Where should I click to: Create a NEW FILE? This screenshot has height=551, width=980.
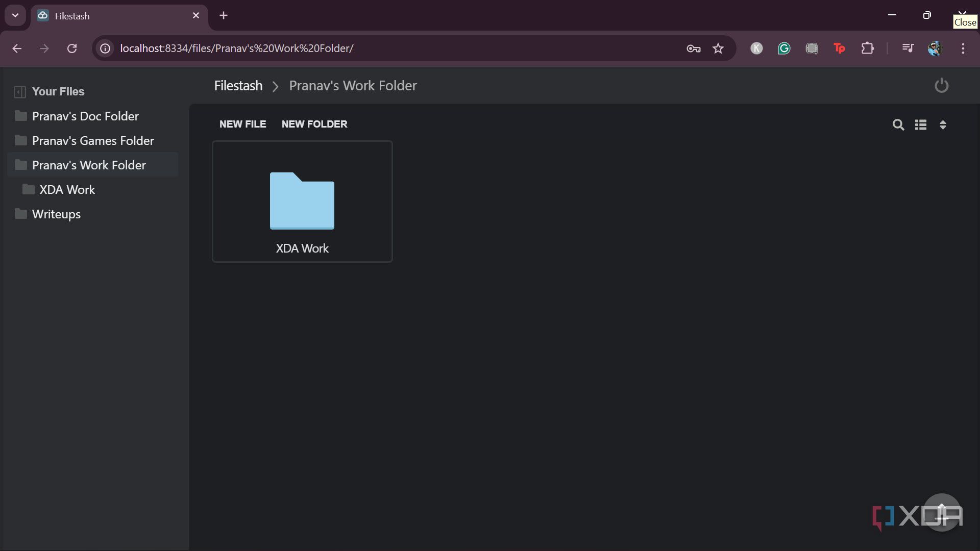242,124
